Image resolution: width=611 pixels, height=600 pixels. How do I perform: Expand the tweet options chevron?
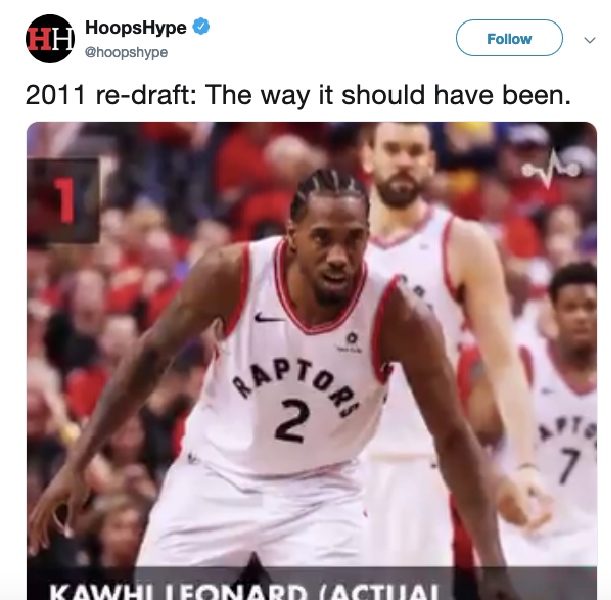pos(590,40)
